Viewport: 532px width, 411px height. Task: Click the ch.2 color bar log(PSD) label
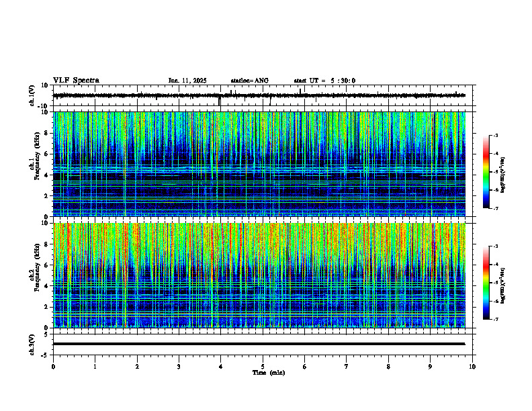pyautogui.click(x=503, y=285)
